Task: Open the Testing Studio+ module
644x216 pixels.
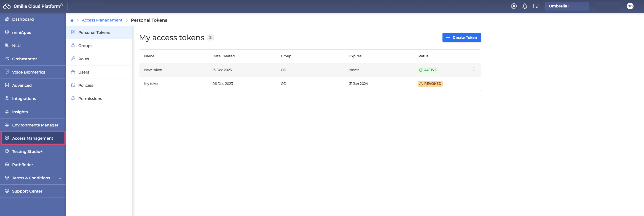Action: click(x=27, y=152)
